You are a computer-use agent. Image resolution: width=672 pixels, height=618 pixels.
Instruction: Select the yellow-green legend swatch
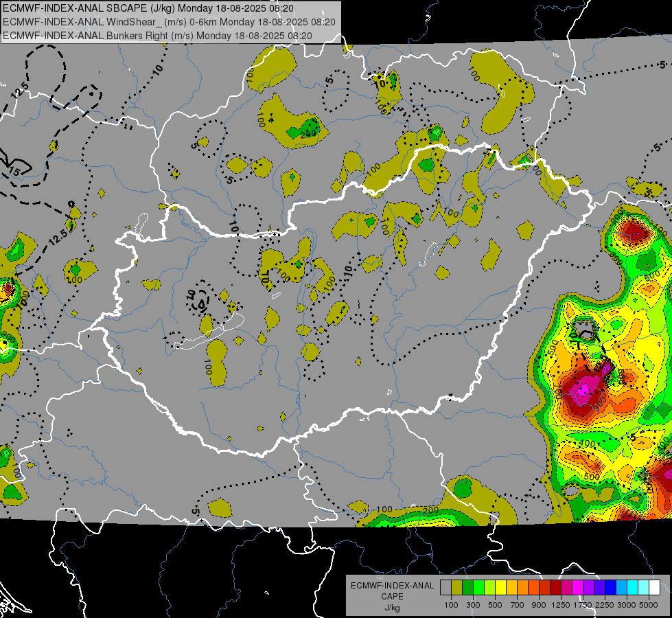pos(489,588)
